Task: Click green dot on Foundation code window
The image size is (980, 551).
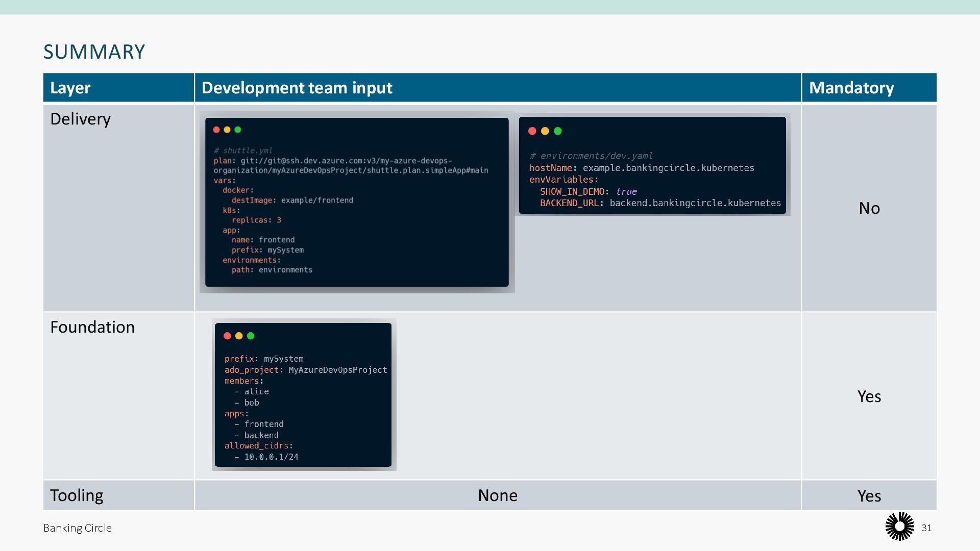Action: (251, 336)
